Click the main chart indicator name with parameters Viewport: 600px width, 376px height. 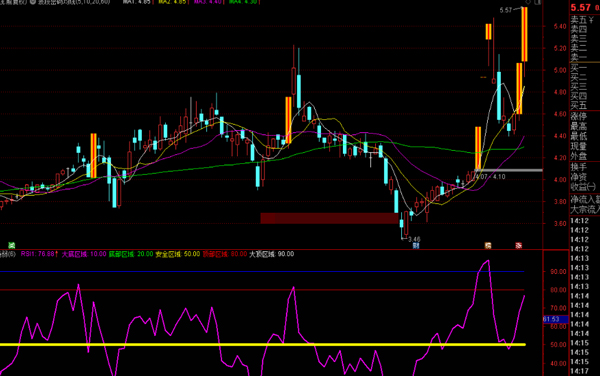point(74,2)
